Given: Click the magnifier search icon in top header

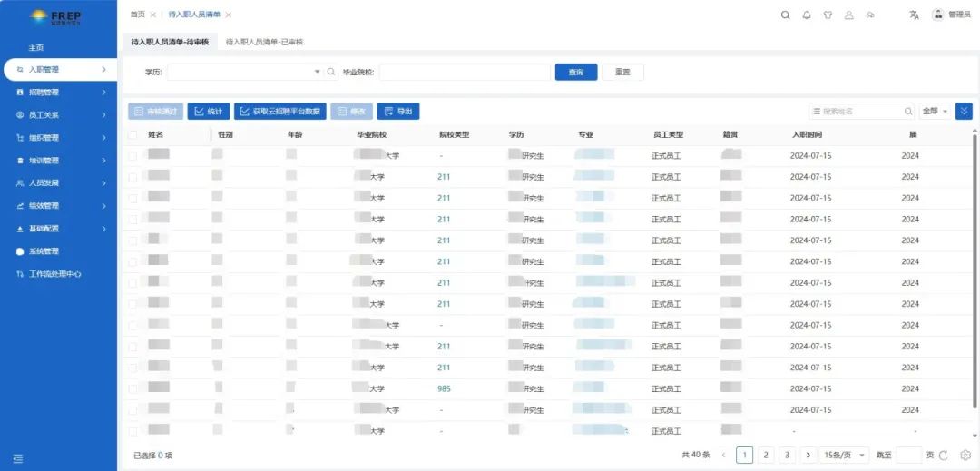Looking at the screenshot, I should point(786,15).
